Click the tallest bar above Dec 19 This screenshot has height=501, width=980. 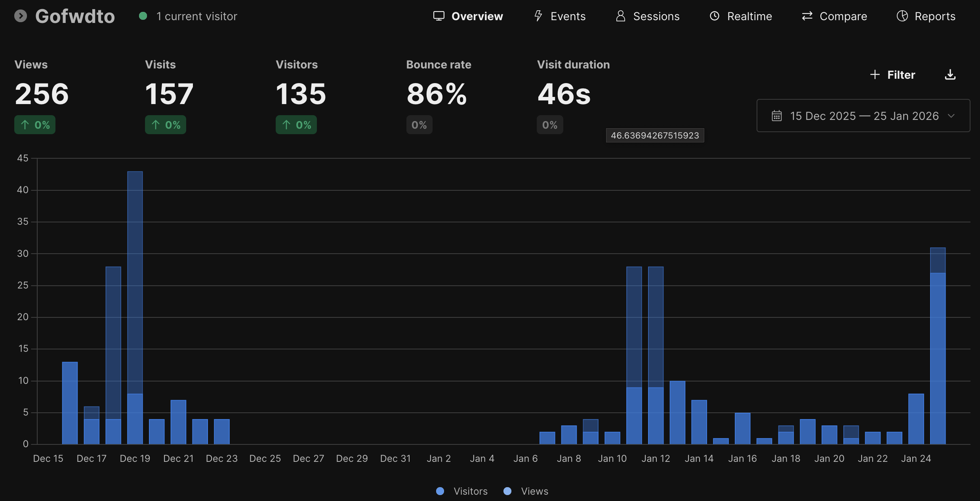click(135, 277)
